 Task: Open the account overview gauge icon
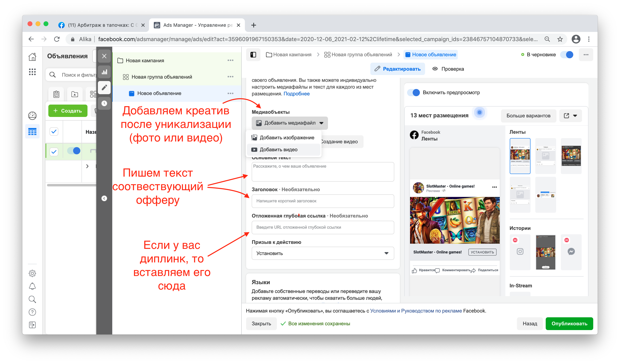tap(32, 116)
